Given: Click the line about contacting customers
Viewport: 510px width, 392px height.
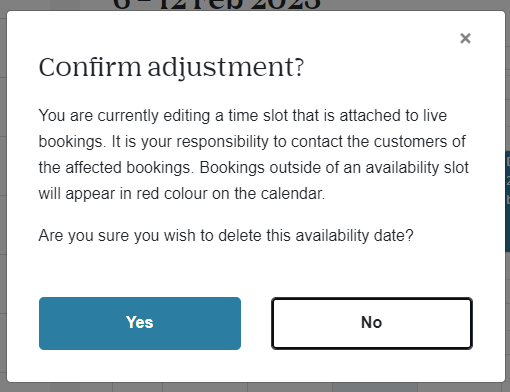Looking at the screenshot, I should (x=252, y=142).
